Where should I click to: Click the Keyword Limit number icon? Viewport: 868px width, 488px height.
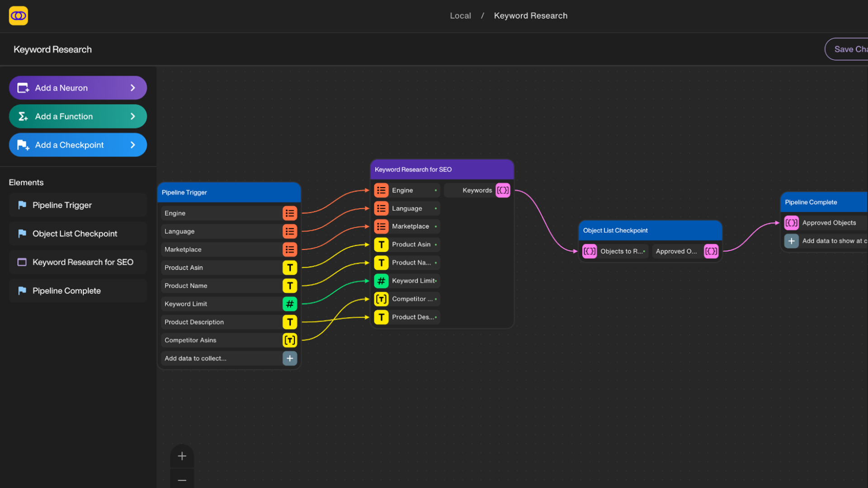coord(290,304)
